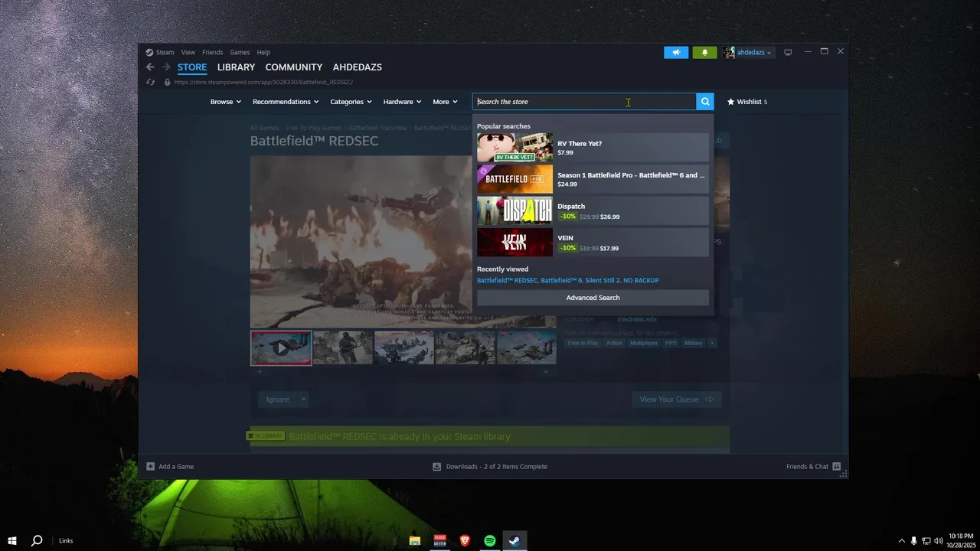Switch to the STORE tab
The image size is (980, 551).
[192, 67]
